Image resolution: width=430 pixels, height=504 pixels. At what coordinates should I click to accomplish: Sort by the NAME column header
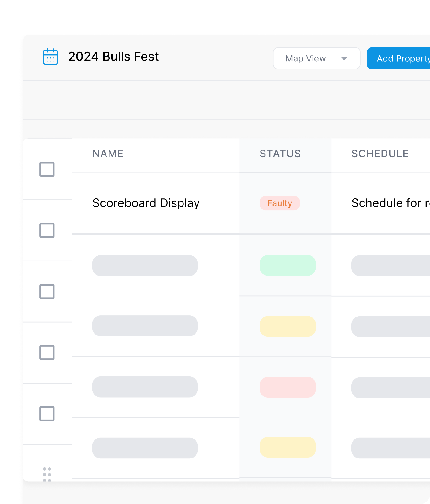pyautogui.click(x=108, y=154)
